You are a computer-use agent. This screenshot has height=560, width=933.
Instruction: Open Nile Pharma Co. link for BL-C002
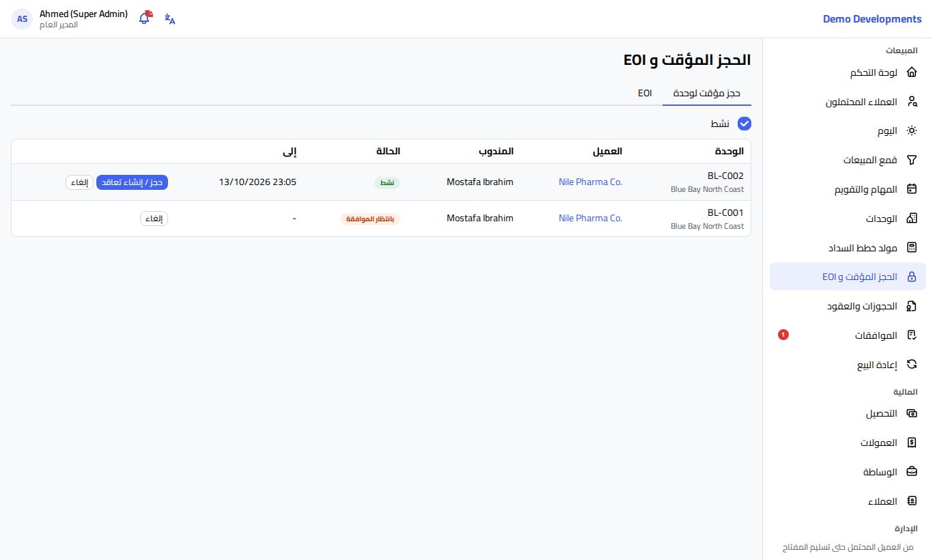click(590, 182)
